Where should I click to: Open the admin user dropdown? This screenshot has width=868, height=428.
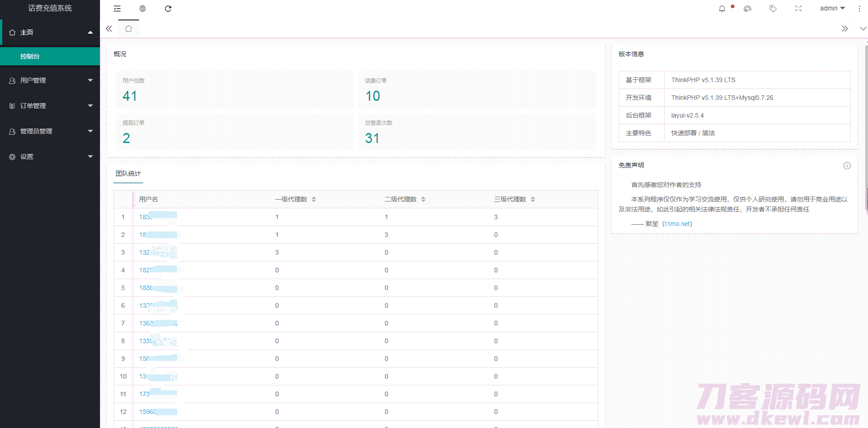coord(832,9)
